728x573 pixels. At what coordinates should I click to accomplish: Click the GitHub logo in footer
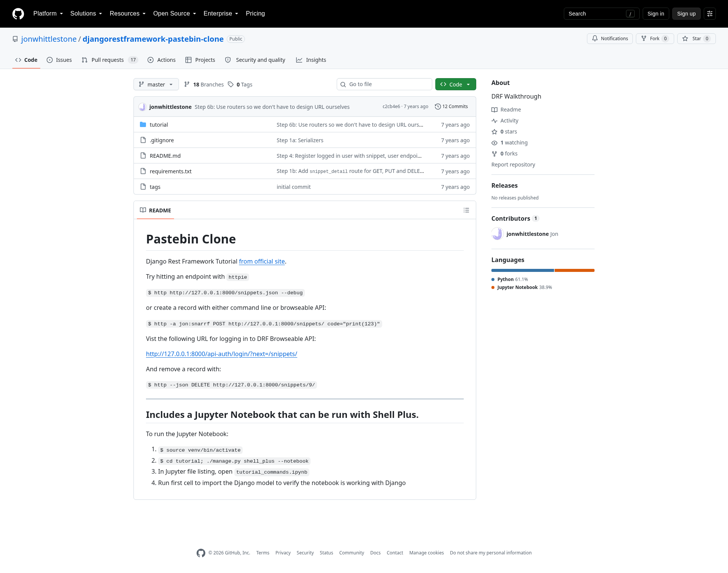click(x=201, y=553)
